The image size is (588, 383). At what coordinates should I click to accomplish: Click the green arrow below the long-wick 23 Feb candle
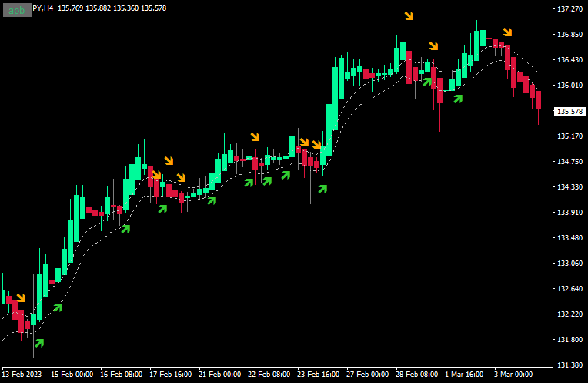tap(322, 189)
